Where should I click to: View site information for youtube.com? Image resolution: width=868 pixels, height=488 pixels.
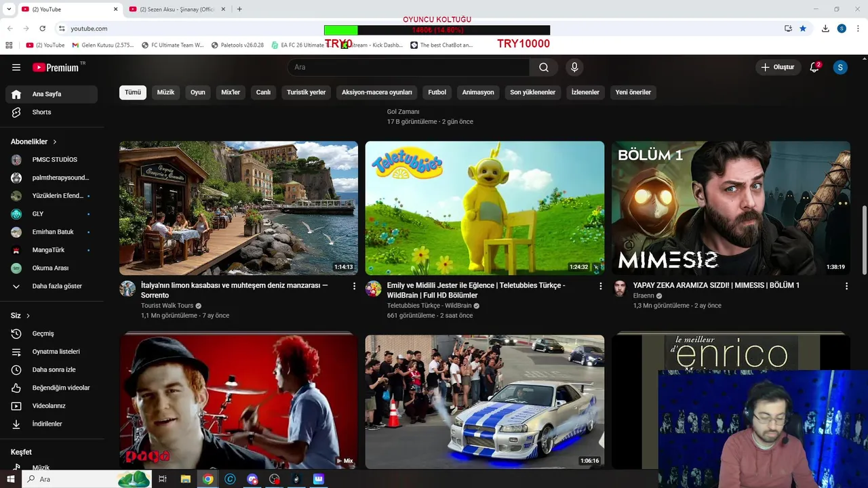(x=62, y=28)
